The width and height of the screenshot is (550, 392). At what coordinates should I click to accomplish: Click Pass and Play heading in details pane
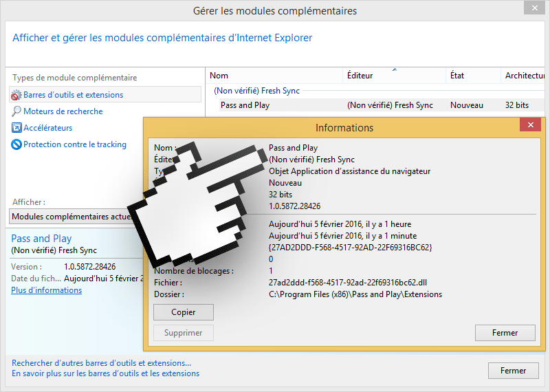point(41,239)
